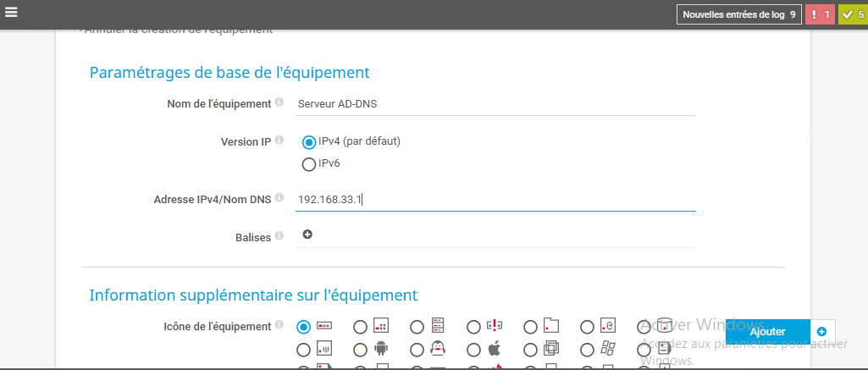Click the Adresse IPv4/Nom DNS input field
This screenshot has height=370, width=868.
pyautogui.click(x=495, y=200)
